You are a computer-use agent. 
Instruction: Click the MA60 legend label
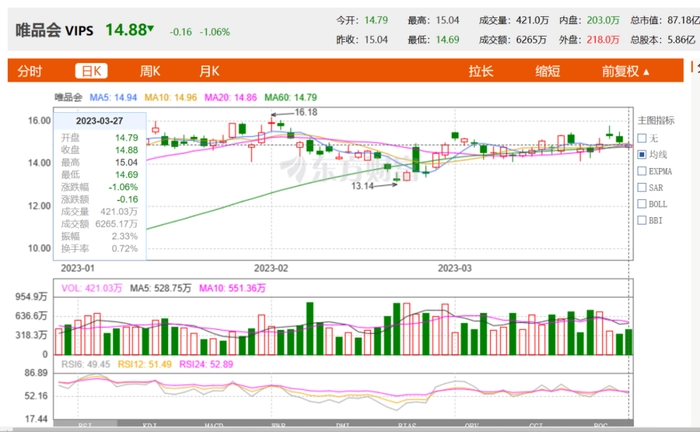click(x=277, y=97)
